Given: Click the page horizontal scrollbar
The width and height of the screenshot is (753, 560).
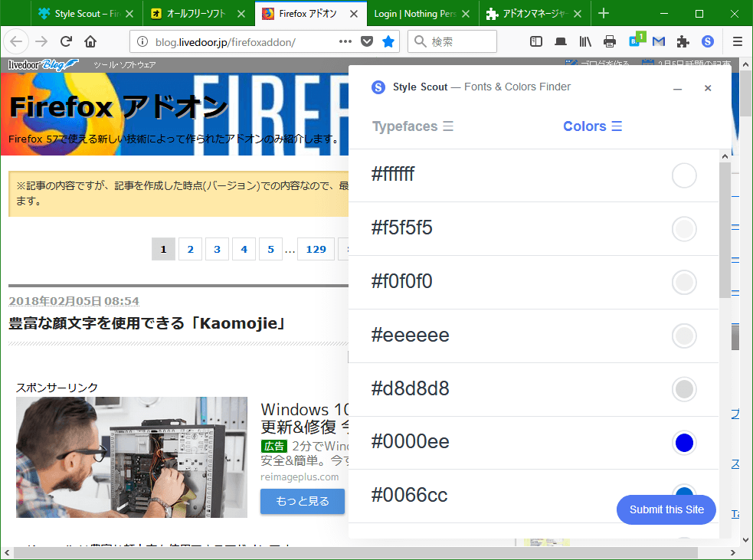Looking at the screenshot, I should point(355,553).
